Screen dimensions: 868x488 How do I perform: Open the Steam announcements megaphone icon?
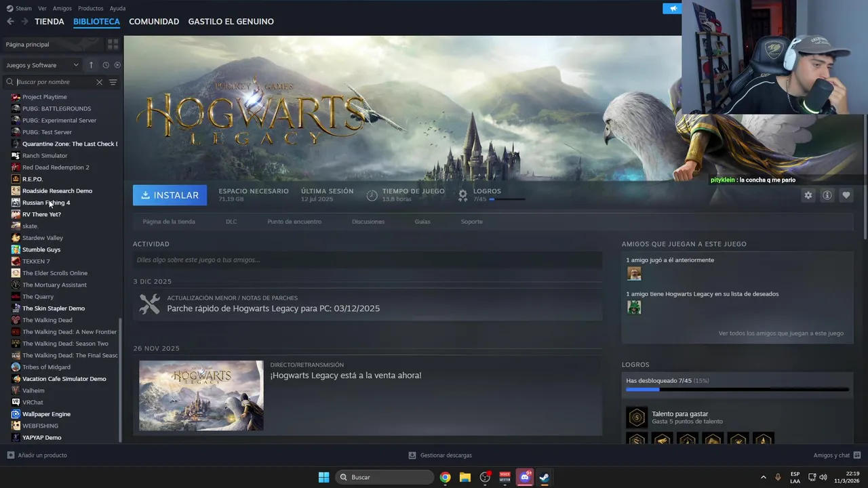coord(673,9)
